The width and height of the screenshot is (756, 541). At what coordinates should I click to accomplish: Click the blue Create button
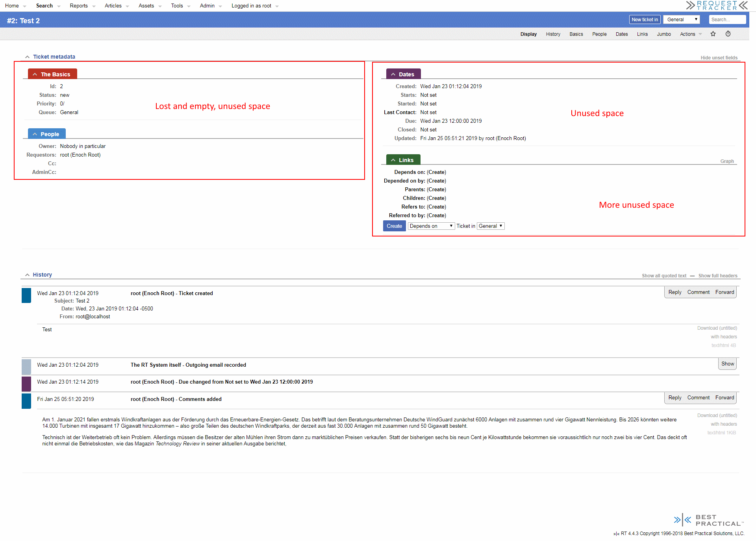tap(394, 226)
